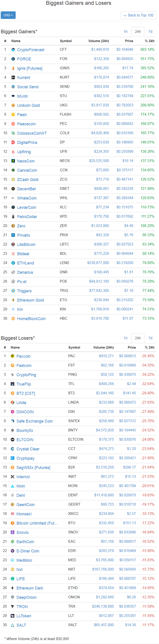159x644 pixels.
Task: Click the Flash coin icon
Action: 13,115
